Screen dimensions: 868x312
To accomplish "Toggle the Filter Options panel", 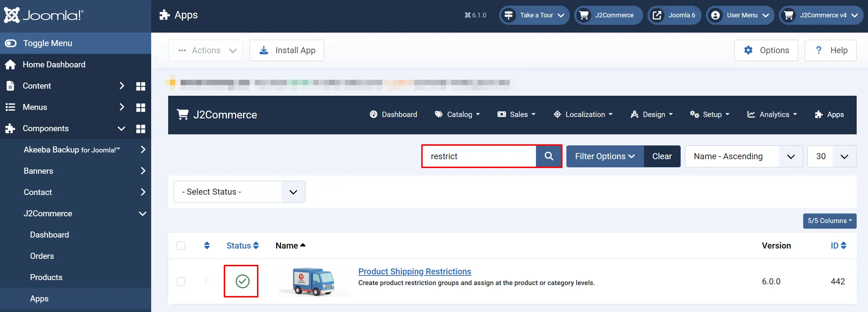I will coord(605,156).
